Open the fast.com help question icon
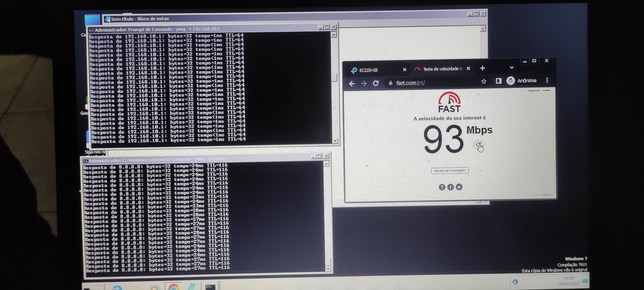The width and height of the screenshot is (644, 290). point(442,187)
